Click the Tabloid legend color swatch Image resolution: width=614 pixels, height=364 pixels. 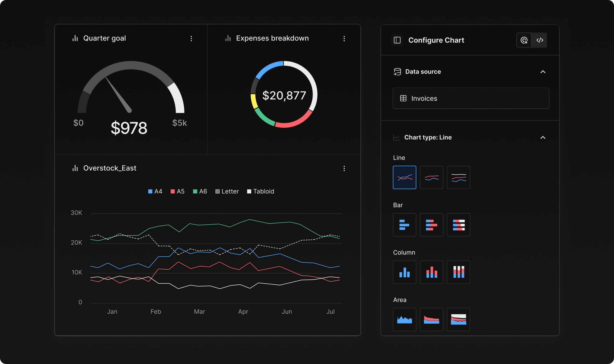(x=249, y=191)
